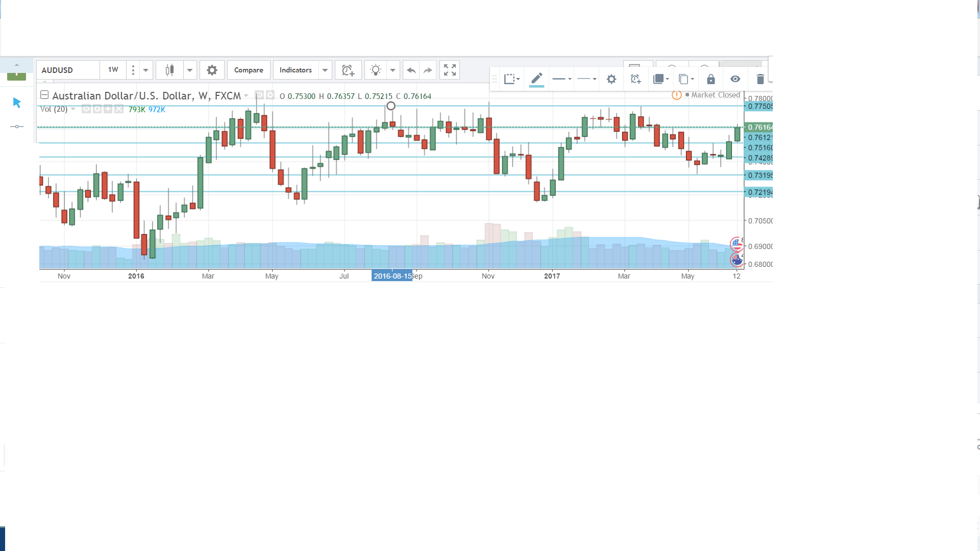The image size is (980, 551).
Task: Click the dashed-square template icon
Action: (511, 79)
